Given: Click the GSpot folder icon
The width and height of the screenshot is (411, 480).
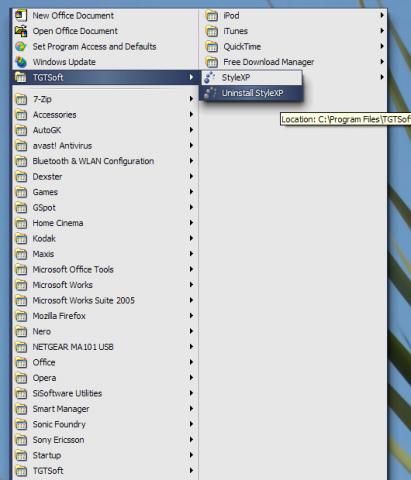Looking at the screenshot, I should [x=21, y=208].
